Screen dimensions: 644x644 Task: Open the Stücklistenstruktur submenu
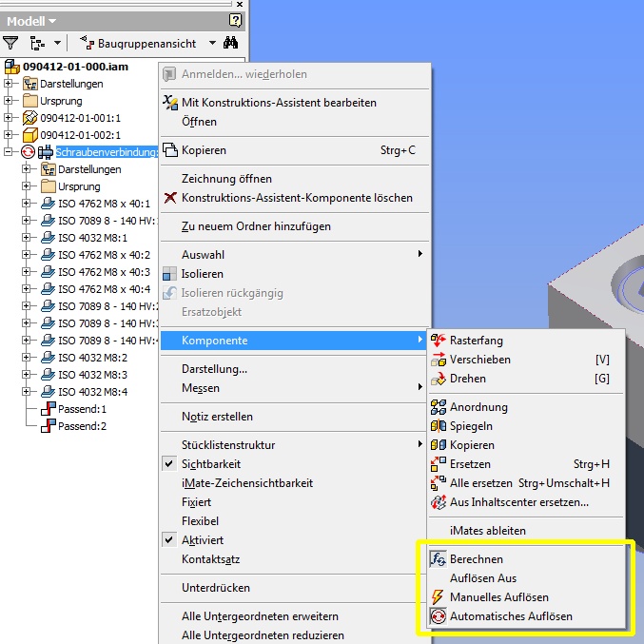(294, 445)
